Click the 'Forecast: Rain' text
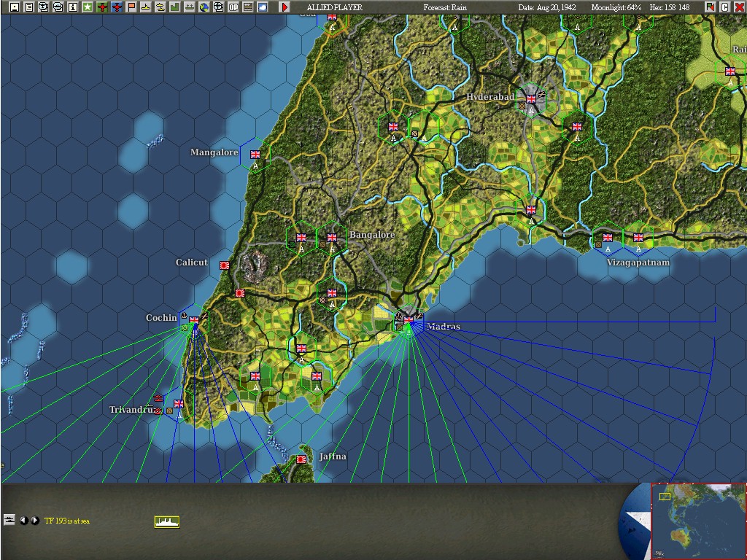 (x=445, y=7)
